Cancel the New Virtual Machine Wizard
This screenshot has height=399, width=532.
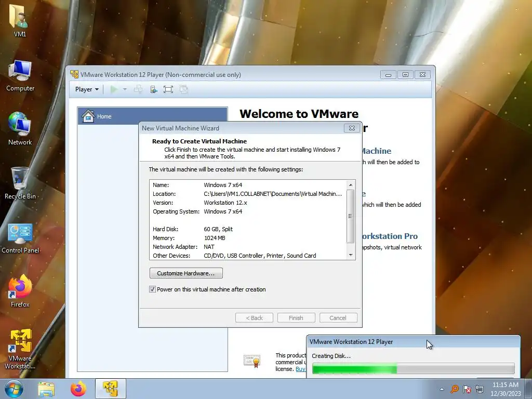click(x=338, y=317)
